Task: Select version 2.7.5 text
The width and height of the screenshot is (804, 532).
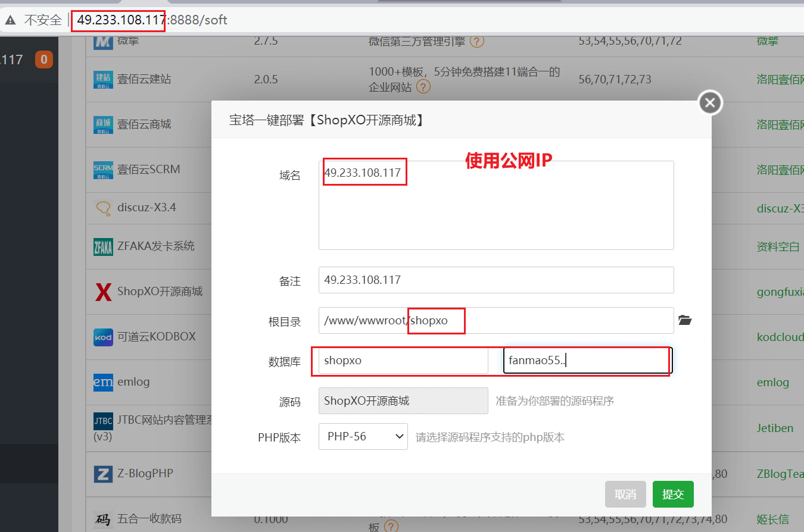Action: point(266,41)
